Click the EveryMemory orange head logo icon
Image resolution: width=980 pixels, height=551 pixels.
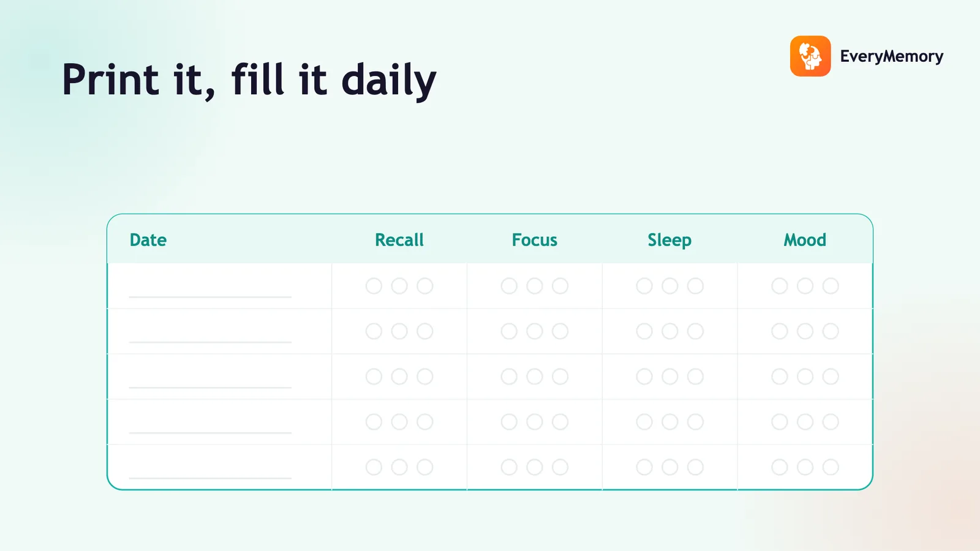pyautogui.click(x=810, y=56)
